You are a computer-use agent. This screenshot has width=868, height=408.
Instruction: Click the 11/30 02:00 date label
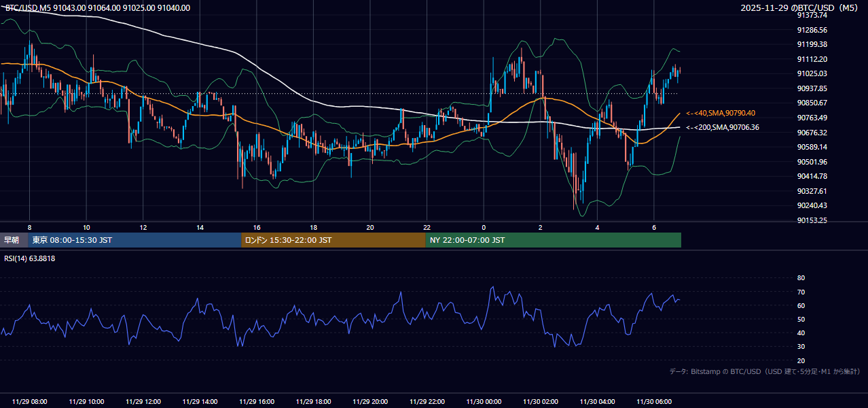click(x=540, y=401)
